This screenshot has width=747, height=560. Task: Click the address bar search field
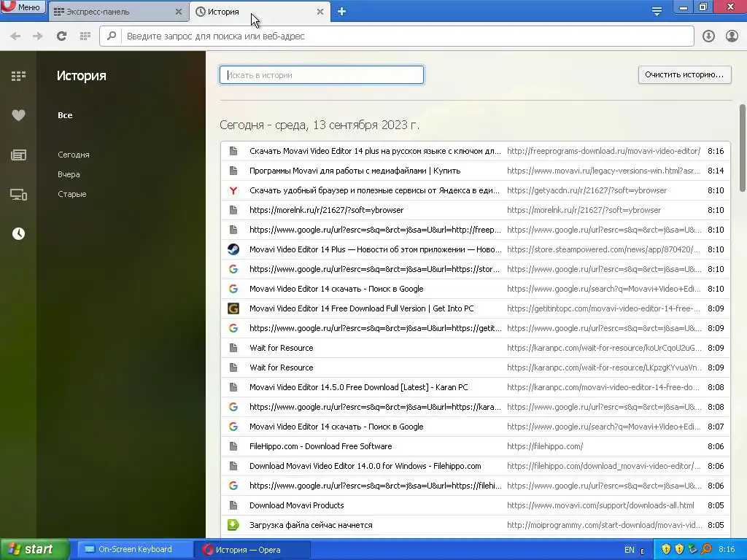396,36
